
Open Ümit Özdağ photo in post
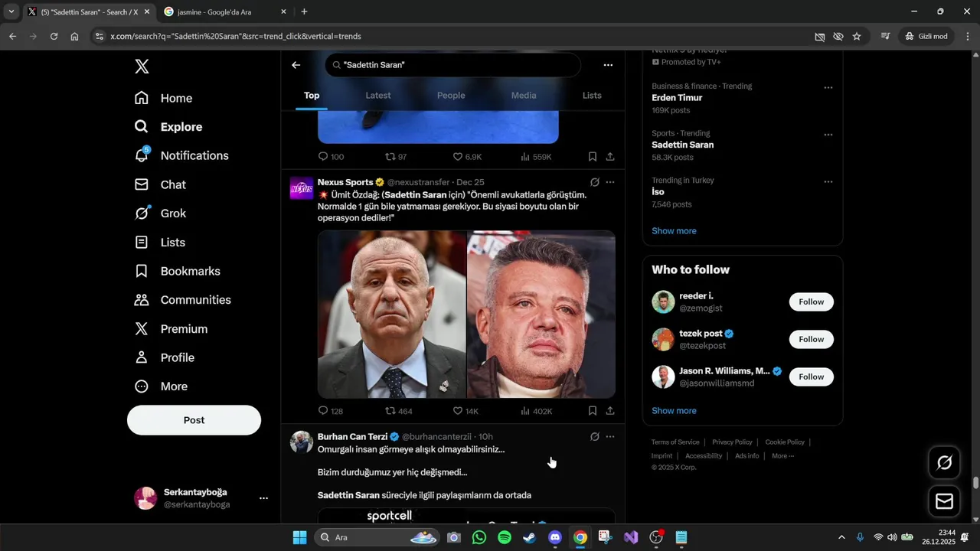click(x=392, y=315)
